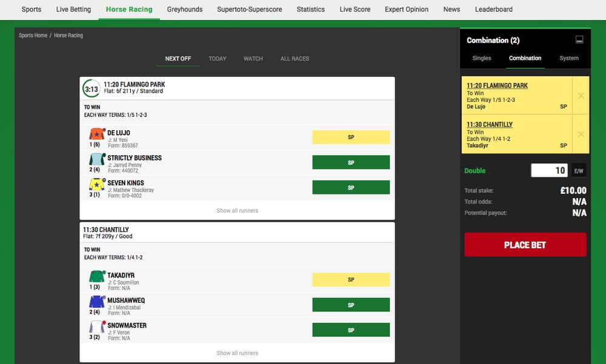Switch bet slip to System tab
606x364 pixels.
(569, 58)
